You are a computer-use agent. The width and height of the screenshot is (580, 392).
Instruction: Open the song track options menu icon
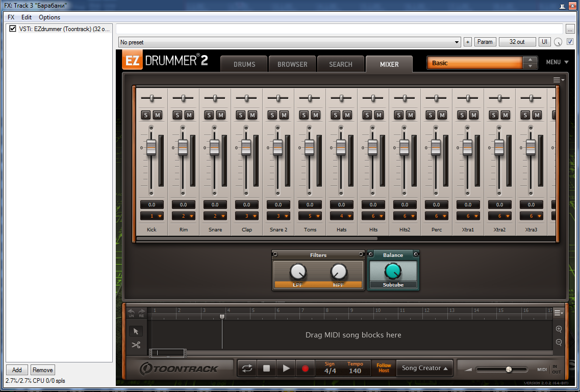click(559, 313)
